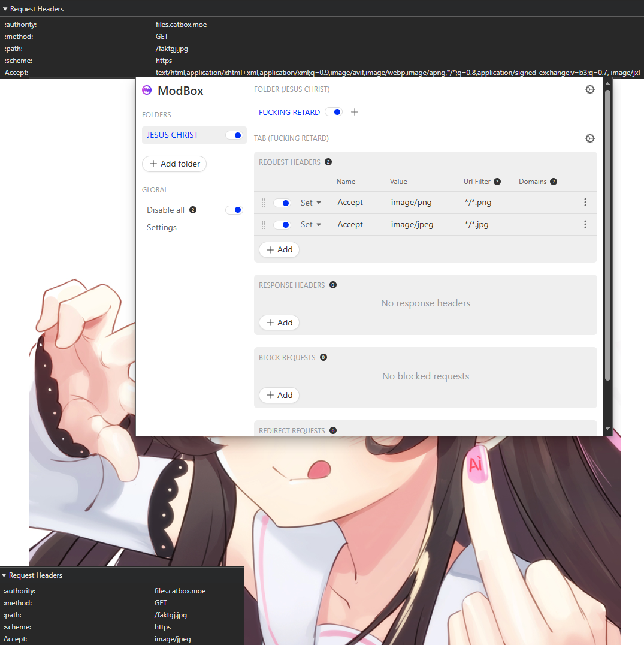Edit the image/png value field
Screen dimensions: 644x645
[412, 203]
